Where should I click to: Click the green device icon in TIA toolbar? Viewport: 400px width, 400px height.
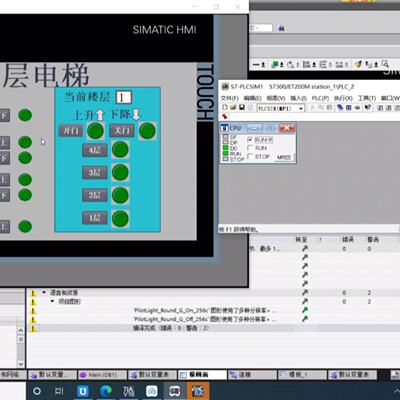pos(275,64)
